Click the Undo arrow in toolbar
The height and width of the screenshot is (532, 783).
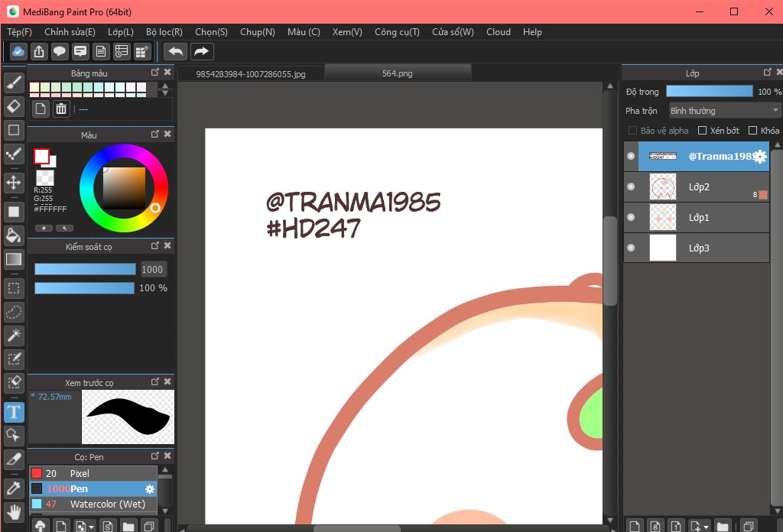176,51
